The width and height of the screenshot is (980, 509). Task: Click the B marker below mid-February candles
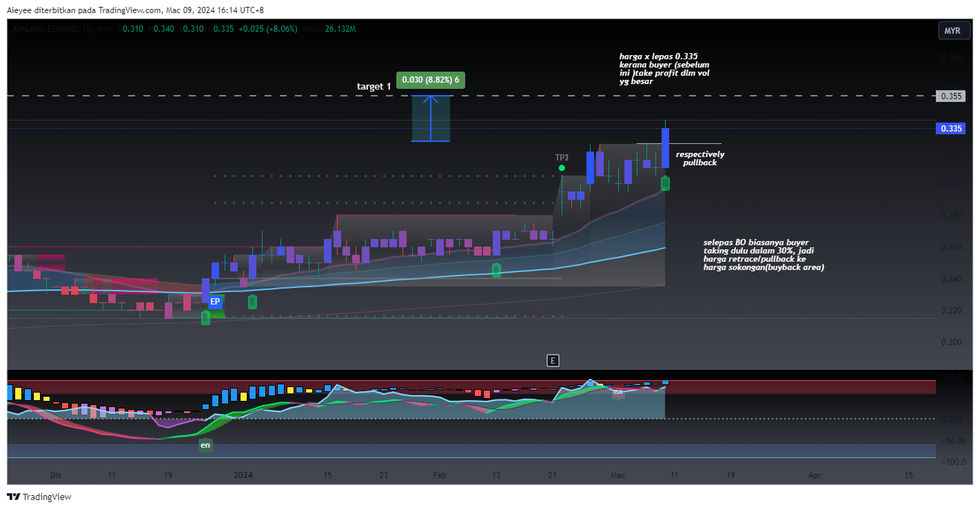[496, 269]
